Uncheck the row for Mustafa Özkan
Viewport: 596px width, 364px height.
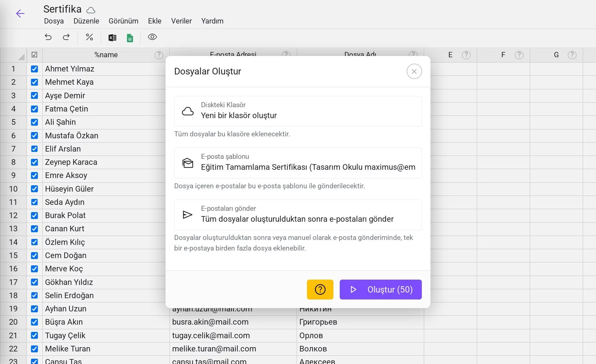pos(34,136)
